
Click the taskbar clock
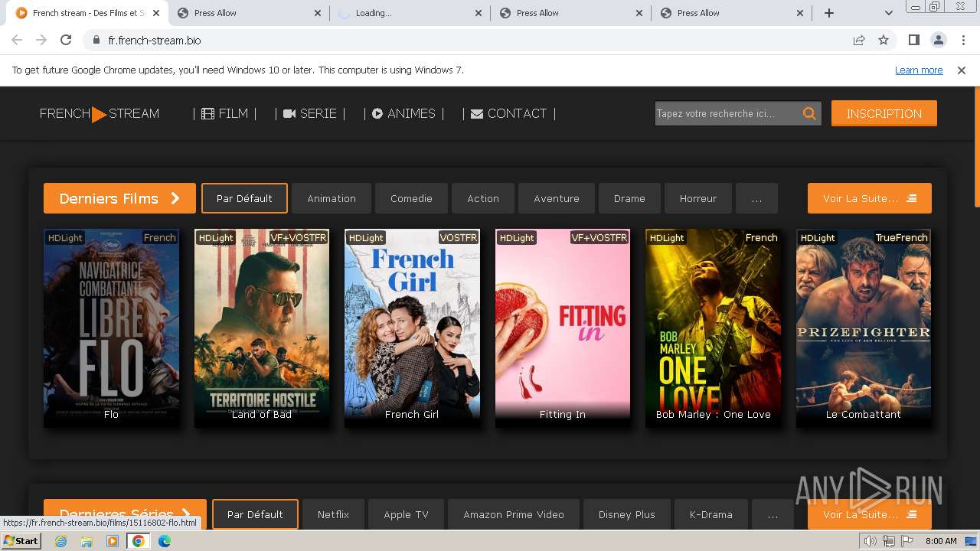(x=941, y=541)
